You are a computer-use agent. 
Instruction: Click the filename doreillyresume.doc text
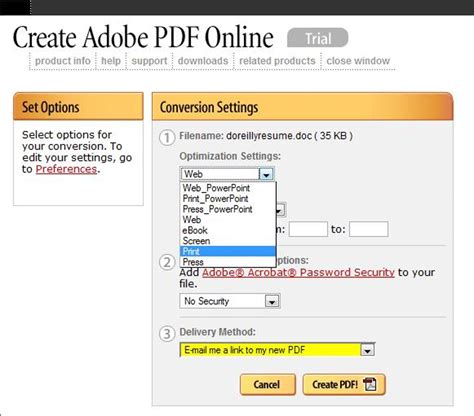click(x=269, y=136)
